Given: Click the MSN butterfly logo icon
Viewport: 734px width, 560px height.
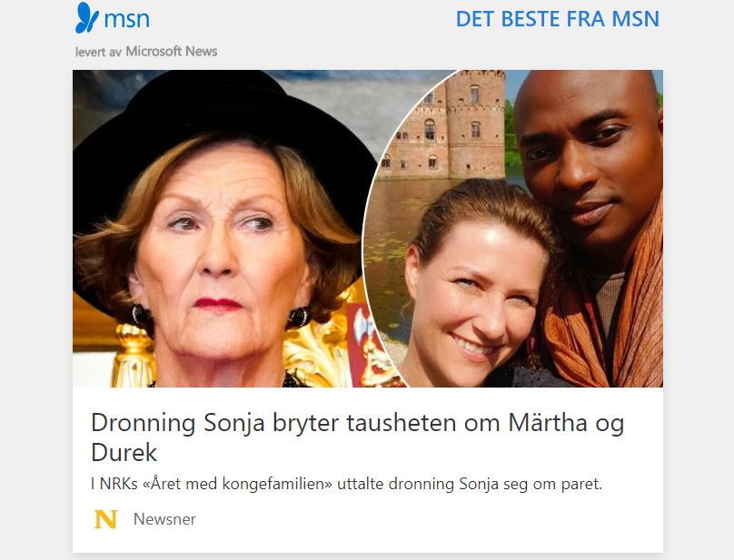Looking at the screenshot, I should point(87,18).
